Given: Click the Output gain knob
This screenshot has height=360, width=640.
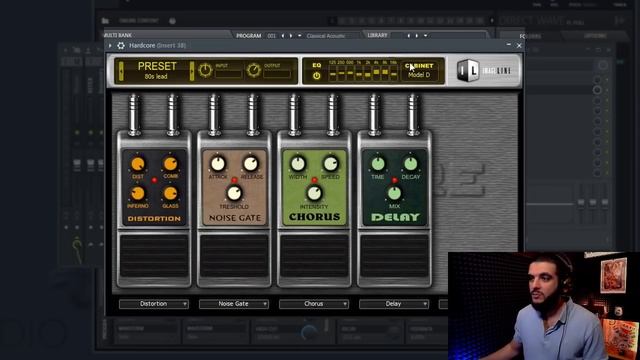Looking at the screenshot, I should click(x=254, y=70).
